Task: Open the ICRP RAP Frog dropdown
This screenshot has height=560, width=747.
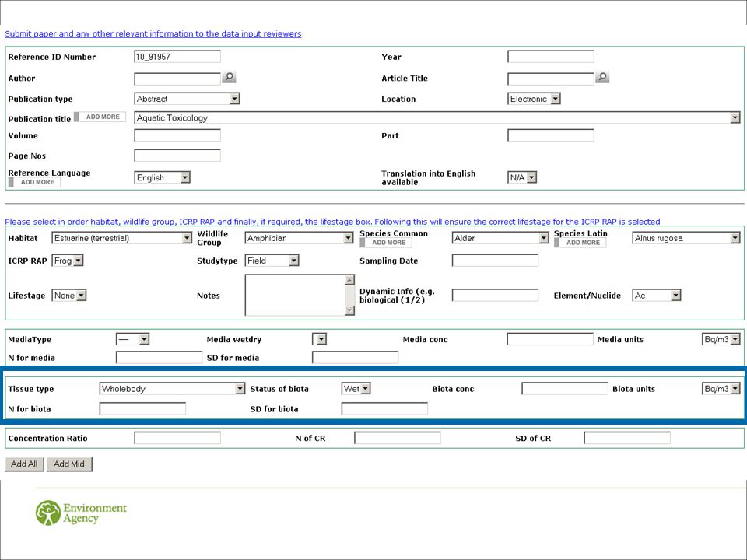Action: pos(68,261)
